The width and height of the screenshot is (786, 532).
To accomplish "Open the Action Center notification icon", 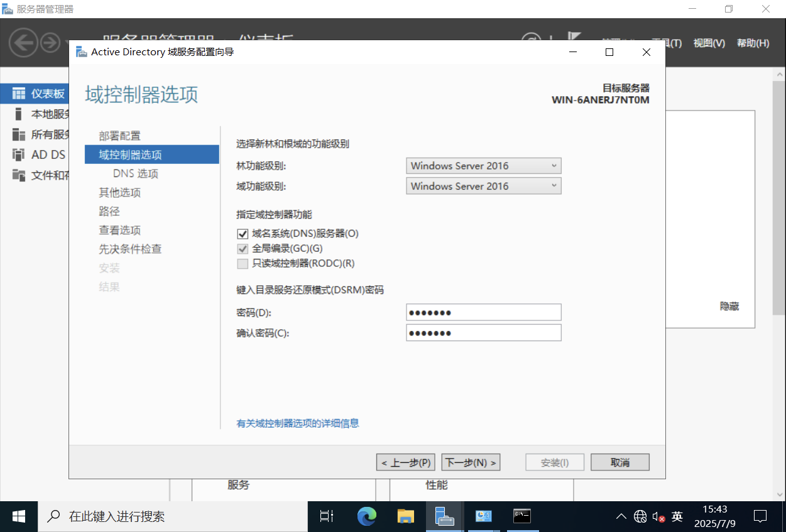I will click(760, 516).
